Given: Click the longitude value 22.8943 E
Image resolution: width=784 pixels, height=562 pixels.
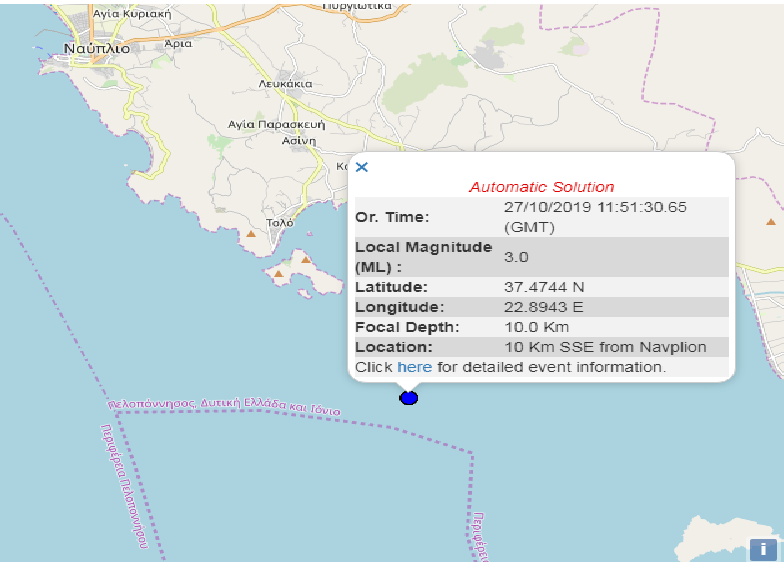Looking at the screenshot, I should [544, 307].
